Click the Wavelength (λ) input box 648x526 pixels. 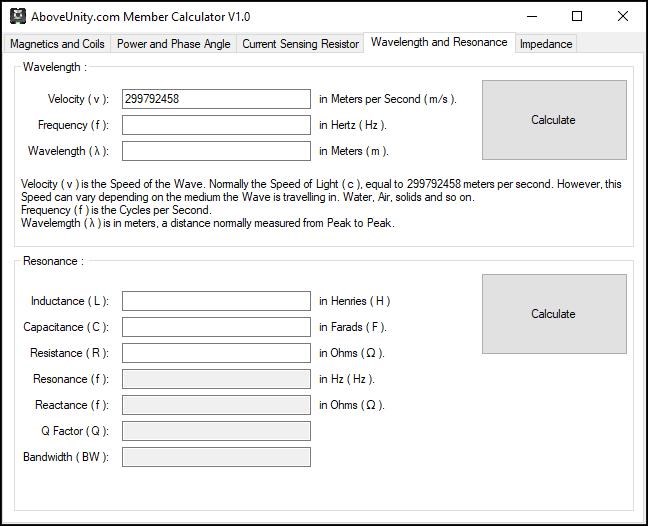(x=216, y=151)
